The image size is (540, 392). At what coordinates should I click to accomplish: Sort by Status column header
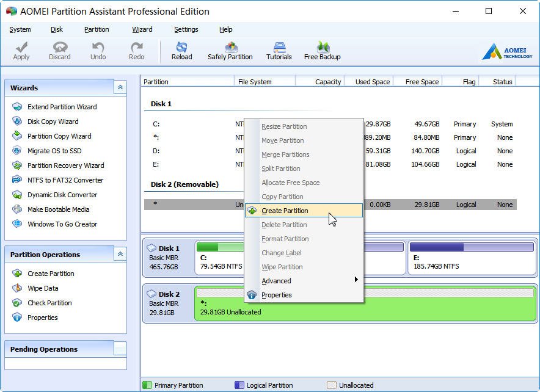click(x=497, y=82)
